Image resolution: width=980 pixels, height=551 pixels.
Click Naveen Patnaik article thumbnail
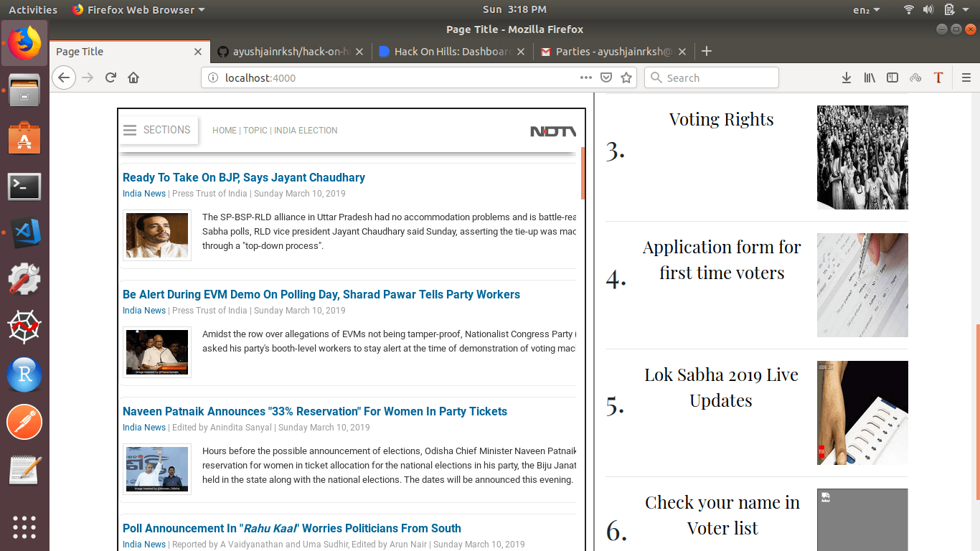pos(157,469)
